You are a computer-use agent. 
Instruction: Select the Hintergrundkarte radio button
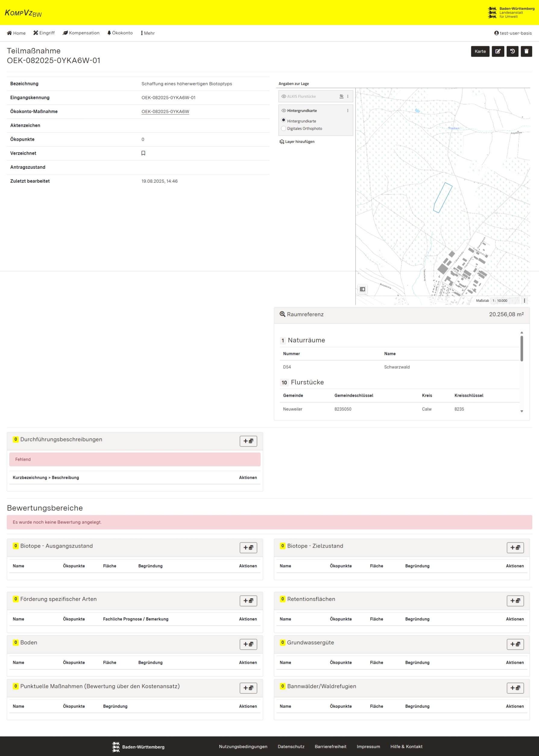click(x=283, y=120)
